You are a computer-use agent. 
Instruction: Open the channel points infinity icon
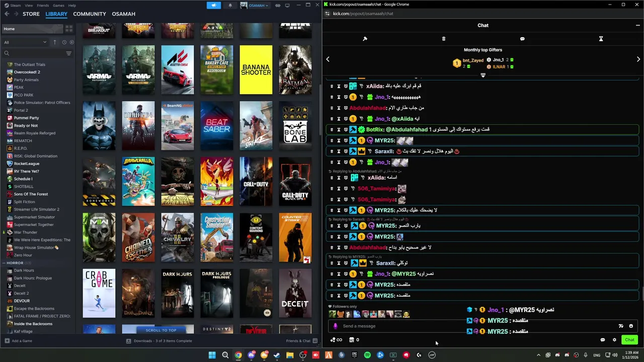click(336, 340)
